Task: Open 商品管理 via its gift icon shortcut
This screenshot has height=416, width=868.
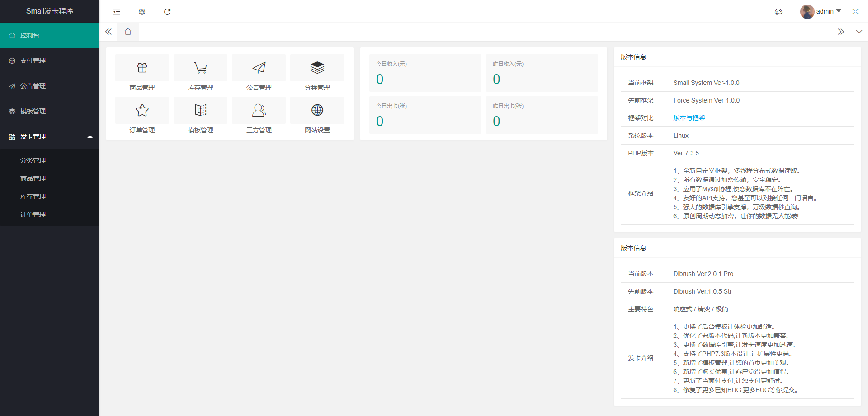Action: (142, 67)
